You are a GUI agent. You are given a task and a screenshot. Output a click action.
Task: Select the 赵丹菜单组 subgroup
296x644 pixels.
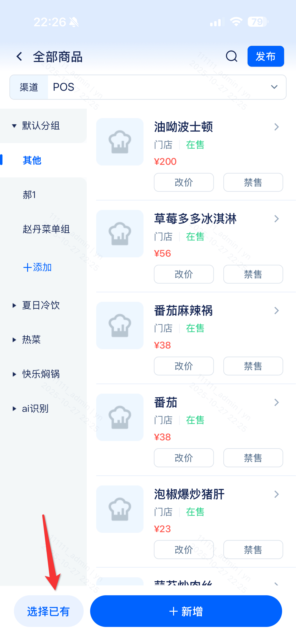46,229
